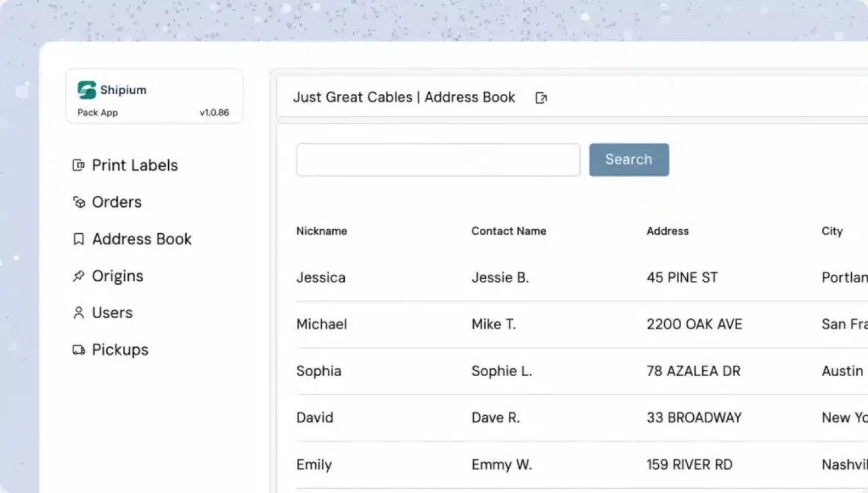Click the Print Labels printer icon
The width and height of the screenshot is (868, 493).
[x=78, y=165]
